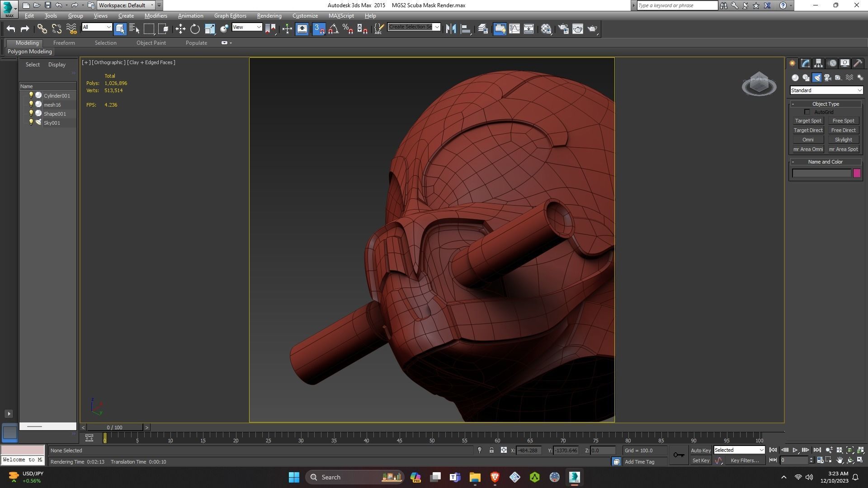This screenshot has height=488, width=868.
Task: Open Rendered Frame Window
Action: [578, 29]
